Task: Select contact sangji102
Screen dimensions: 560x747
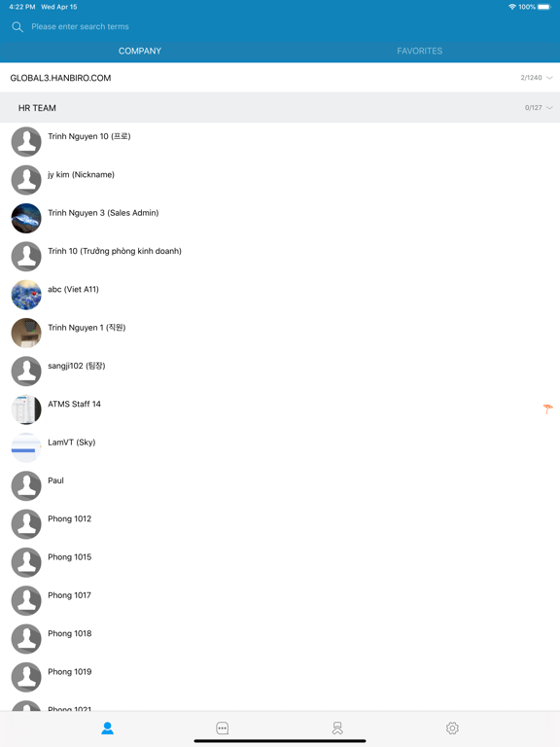Action: pyautogui.click(x=280, y=372)
